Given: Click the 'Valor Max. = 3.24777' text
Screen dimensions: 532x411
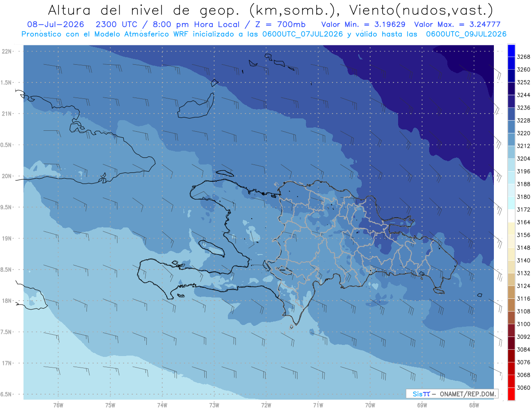Looking at the screenshot, I should (x=457, y=24).
